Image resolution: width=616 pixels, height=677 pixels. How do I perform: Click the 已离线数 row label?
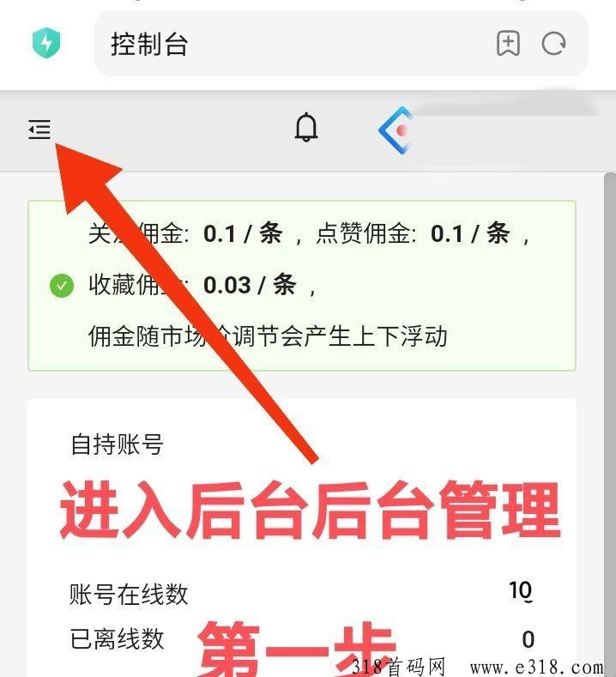point(117,639)
